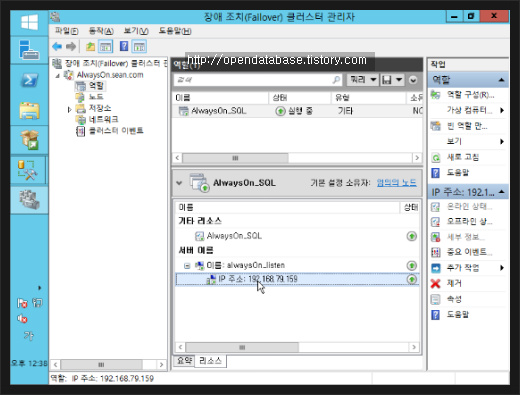Click the taskbar clock showing 오후 12:38
Screen dimensions: 520x395
point(29,363)
